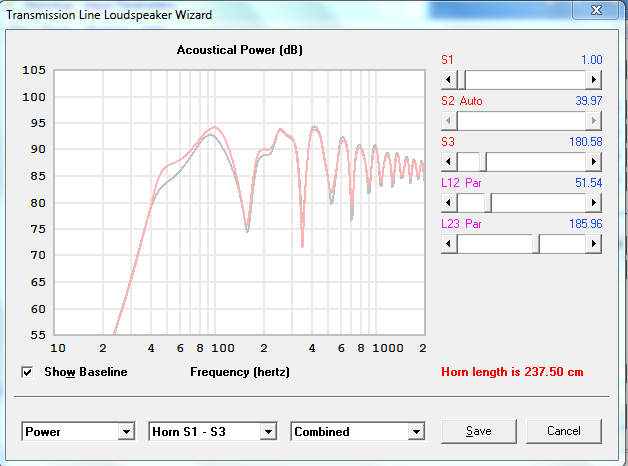Click the S3 slider left arrow
The image size is (628, 466).
[449, 162]
